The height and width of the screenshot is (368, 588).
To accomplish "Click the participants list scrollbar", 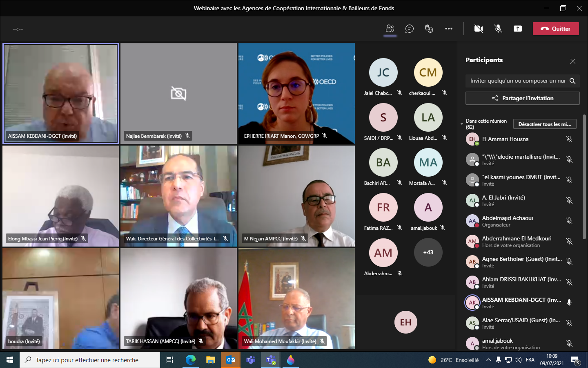I will point(584,177).
